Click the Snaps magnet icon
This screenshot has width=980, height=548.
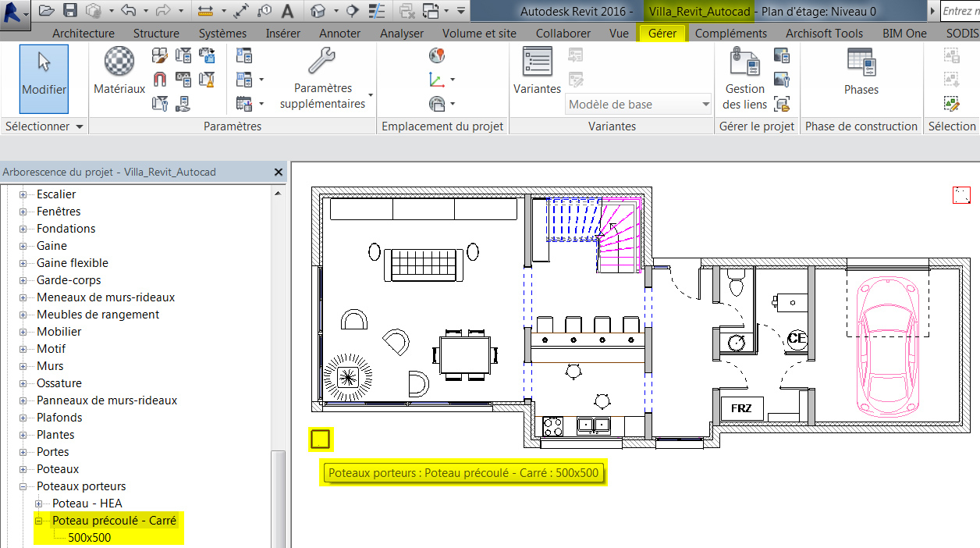160,79
